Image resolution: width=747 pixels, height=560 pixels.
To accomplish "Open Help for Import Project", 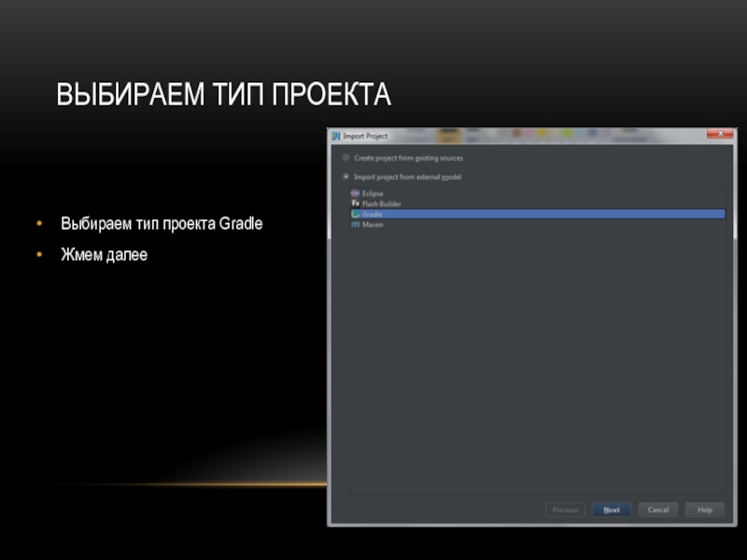I will pyautogui.click(x=705, y=510).
